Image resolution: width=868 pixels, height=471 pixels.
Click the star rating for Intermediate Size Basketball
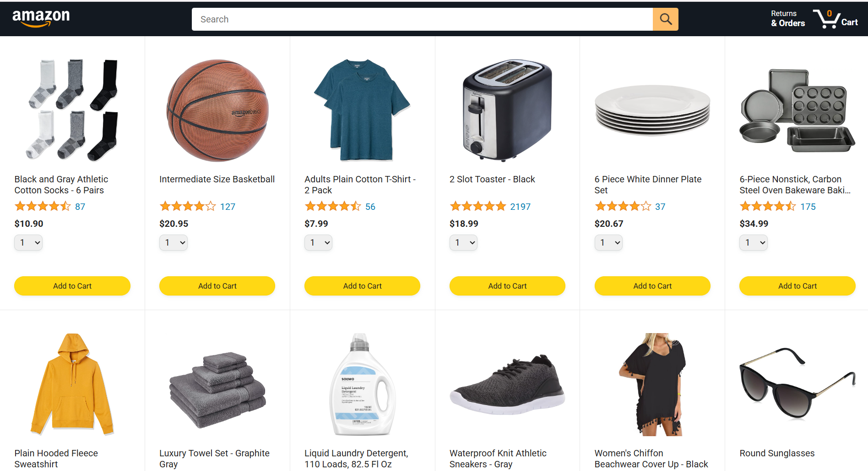tap(188, 207)
